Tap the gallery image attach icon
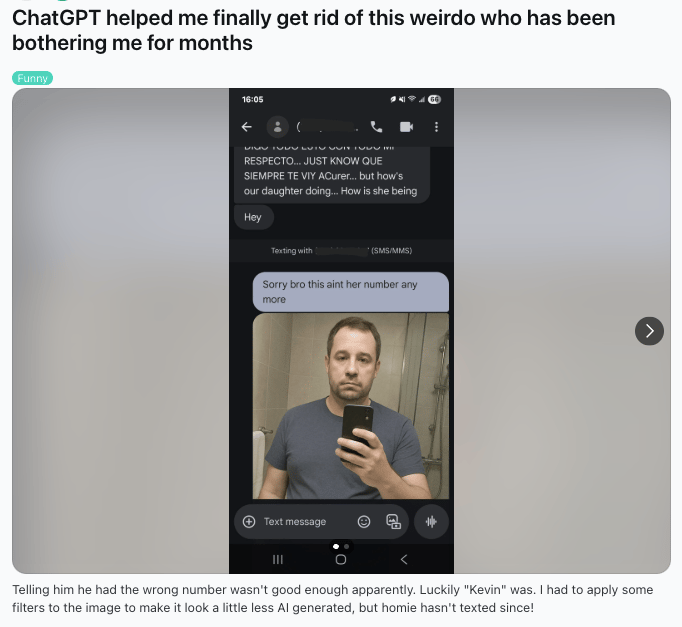Image resolution: width=682 pixels, height=627 pixels. click(394, 521)
